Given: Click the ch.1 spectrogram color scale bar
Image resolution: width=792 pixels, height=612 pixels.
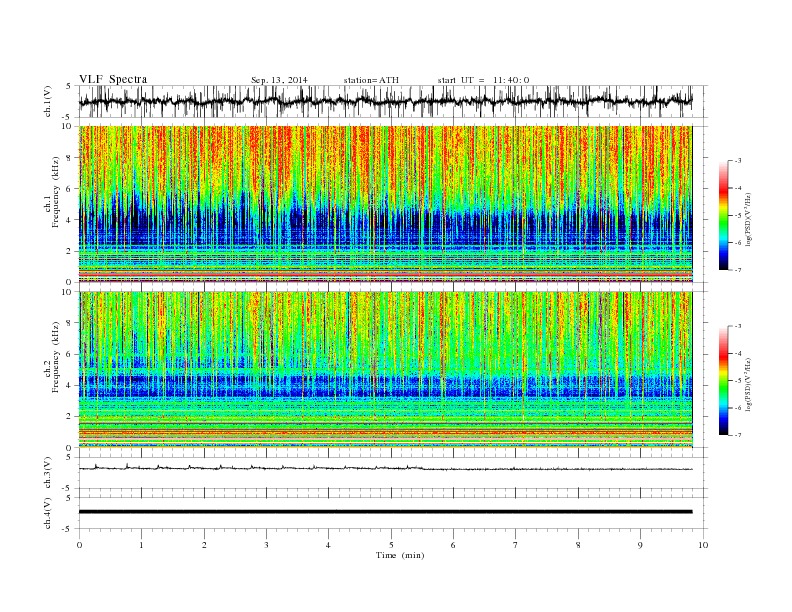Looking at the screenshot, I should coord(724,215).
